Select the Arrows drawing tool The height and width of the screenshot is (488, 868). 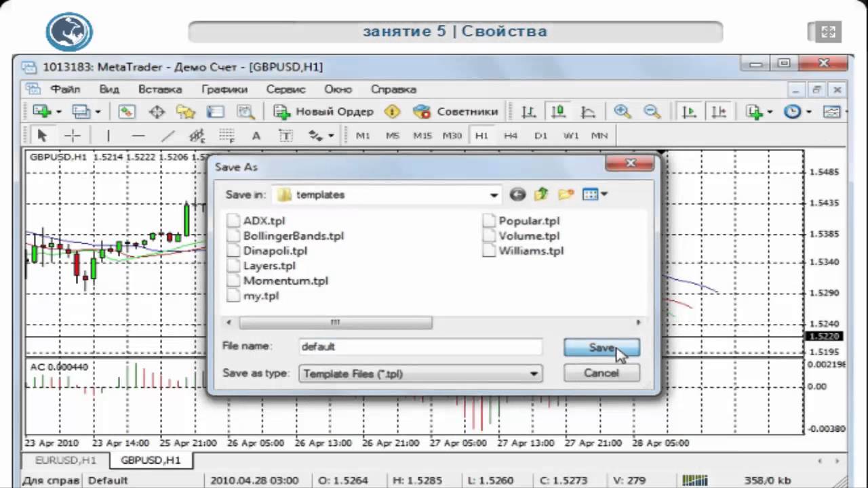pos(316,136)
